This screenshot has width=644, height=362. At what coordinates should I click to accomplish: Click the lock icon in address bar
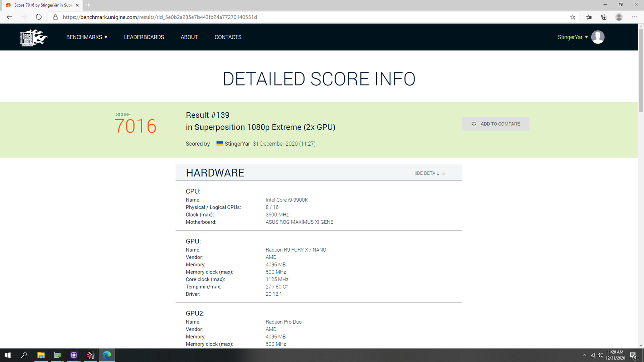tap(56, 17)
